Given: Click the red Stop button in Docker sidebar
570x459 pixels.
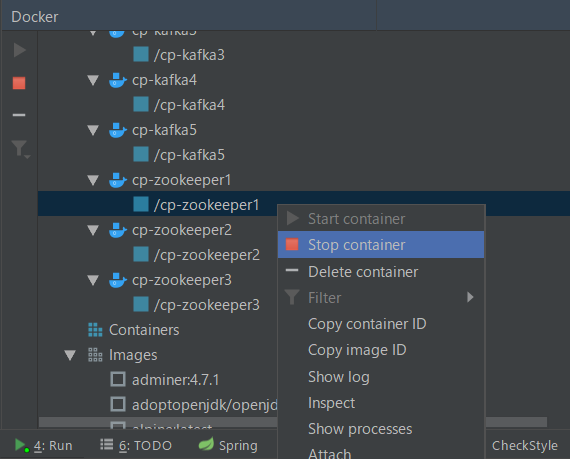Looking at the screenshot, I should 19,83.
